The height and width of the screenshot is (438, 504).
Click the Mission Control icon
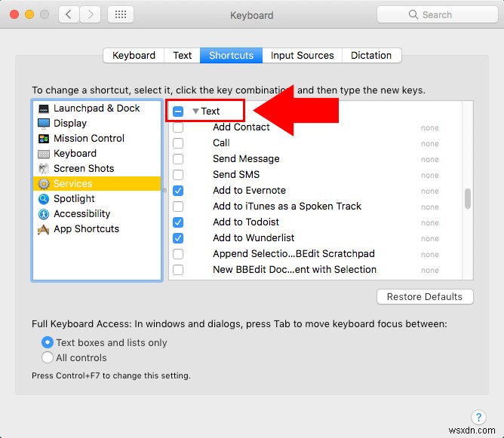(44, 139)
